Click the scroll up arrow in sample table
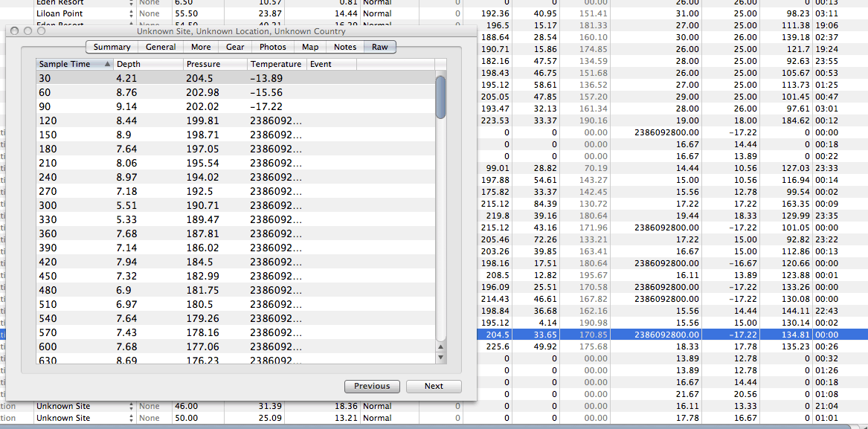This screenshot has width=868, height=429. [441, 346]
